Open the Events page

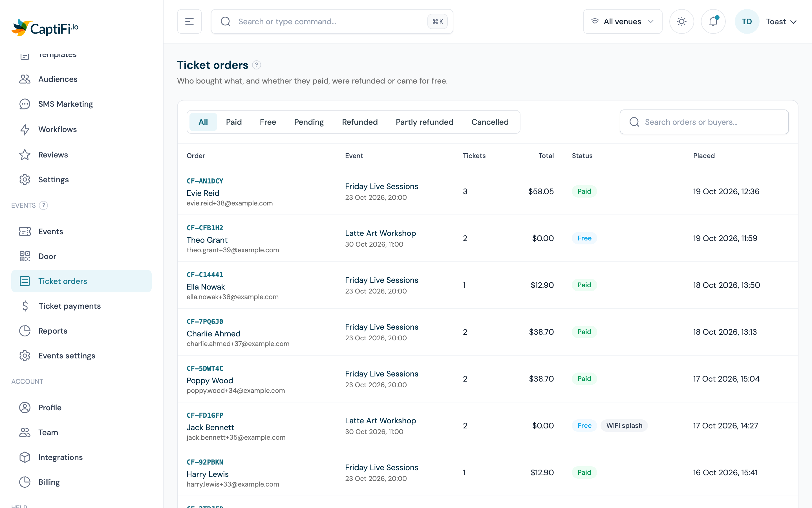[x=81, y=231]
